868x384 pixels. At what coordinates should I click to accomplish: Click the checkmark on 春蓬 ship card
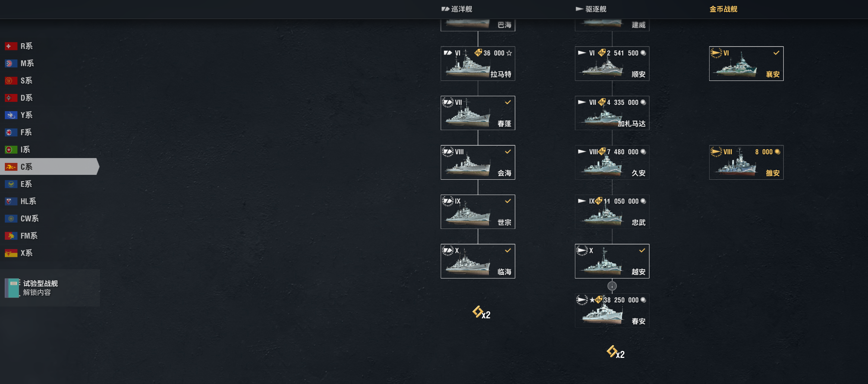pyautogui.click(x=508, y=102)
